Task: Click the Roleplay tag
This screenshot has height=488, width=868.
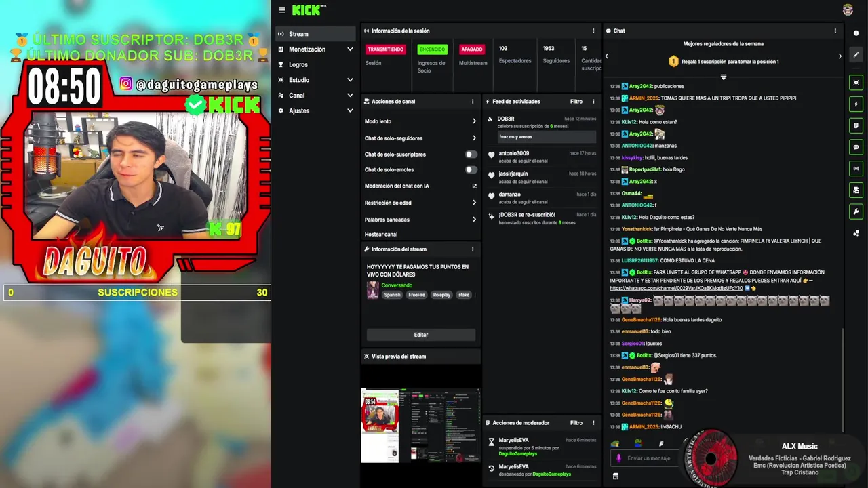Action: (x=441, y=295)
